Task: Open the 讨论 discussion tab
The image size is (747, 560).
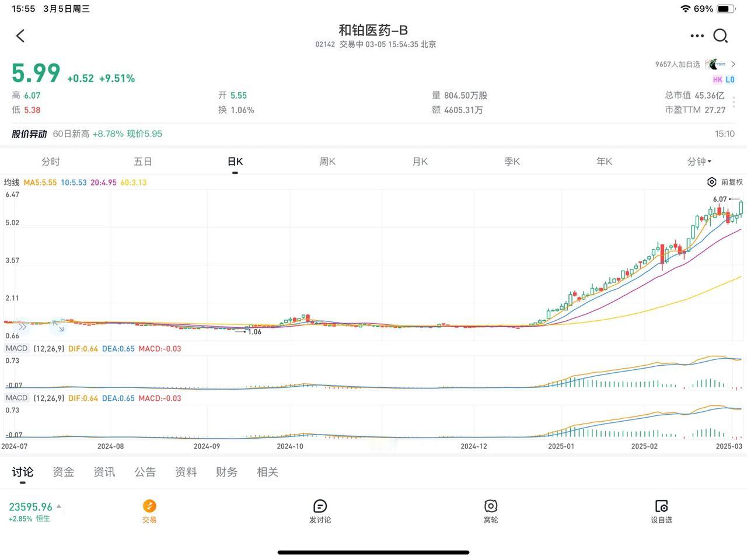Action: click(23, 472)
